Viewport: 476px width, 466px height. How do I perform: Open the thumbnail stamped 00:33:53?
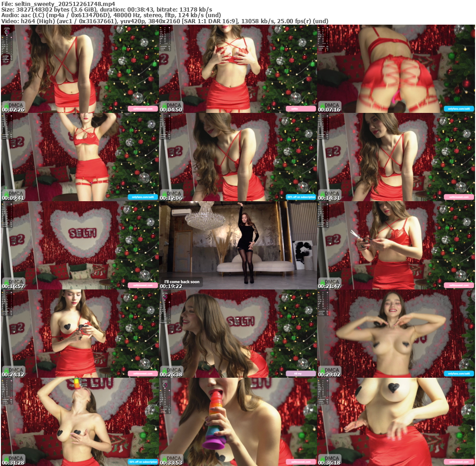click(x=238, y=422)
